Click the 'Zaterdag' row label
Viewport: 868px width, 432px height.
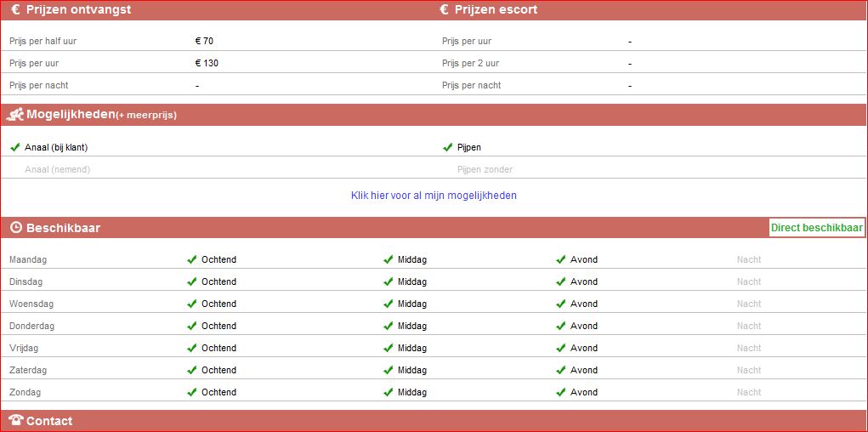28,370
